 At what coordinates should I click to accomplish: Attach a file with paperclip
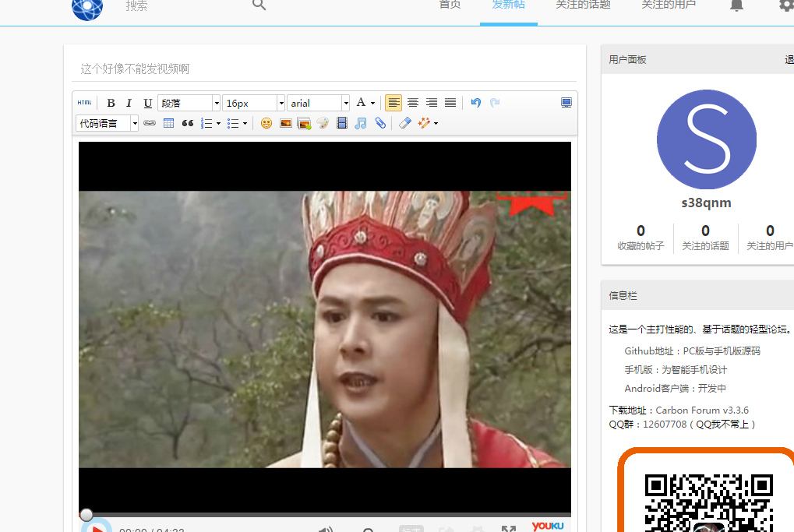380,123
